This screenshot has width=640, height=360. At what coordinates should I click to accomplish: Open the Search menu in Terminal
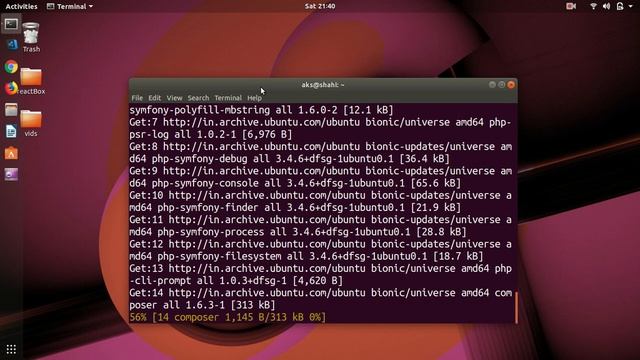click(x=198, y=98)
